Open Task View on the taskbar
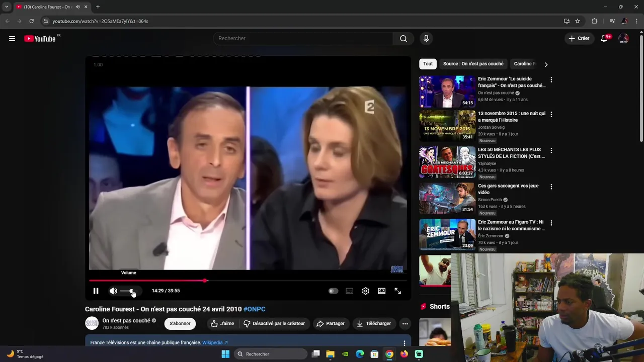The height and width of the screenshot is (362, 644). point(315,354)
